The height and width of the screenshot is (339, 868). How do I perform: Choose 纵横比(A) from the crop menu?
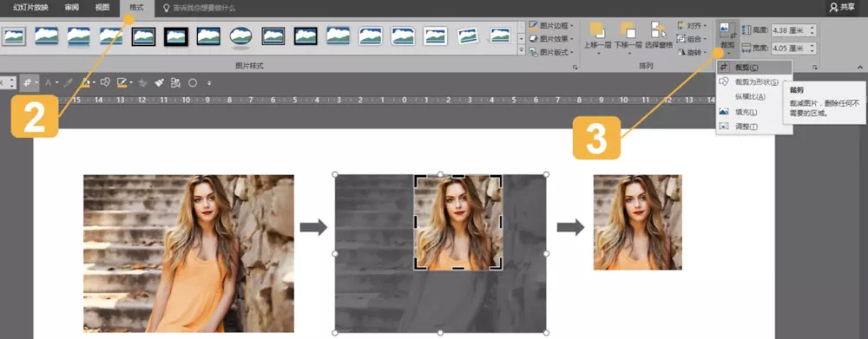click(x=754, y=97)
